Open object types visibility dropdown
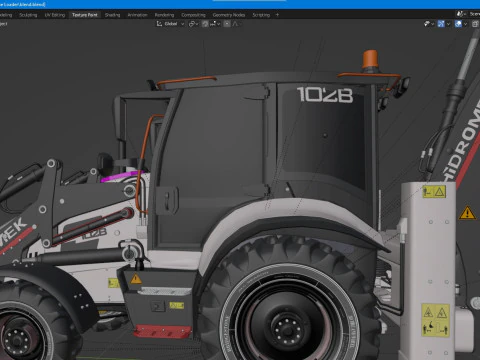The height and width of the screenshot is (360, 480). [x=429, y=24]
